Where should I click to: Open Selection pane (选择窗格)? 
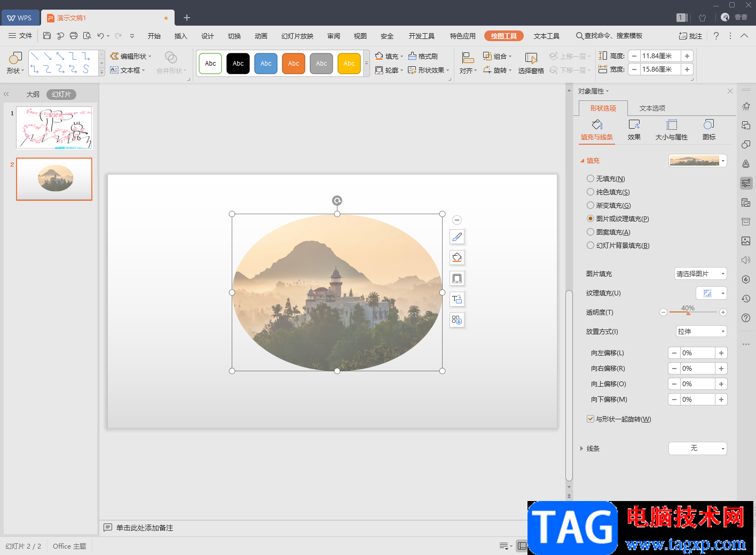[x=531, y=63]
